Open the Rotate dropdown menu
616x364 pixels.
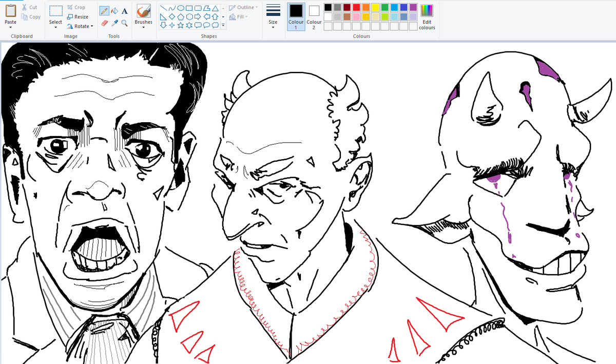[x=81, y=26]
